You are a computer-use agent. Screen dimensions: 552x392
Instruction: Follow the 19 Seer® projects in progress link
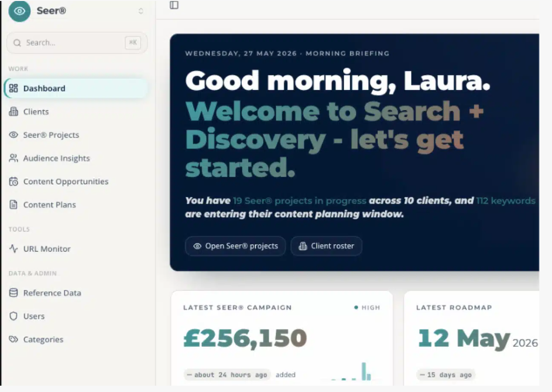299,200
